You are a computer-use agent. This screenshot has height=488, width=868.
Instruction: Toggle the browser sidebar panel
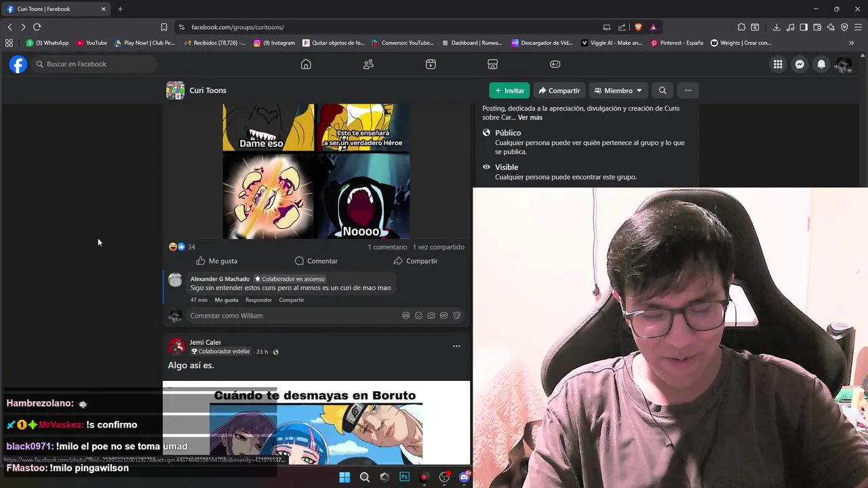(804, 27)
